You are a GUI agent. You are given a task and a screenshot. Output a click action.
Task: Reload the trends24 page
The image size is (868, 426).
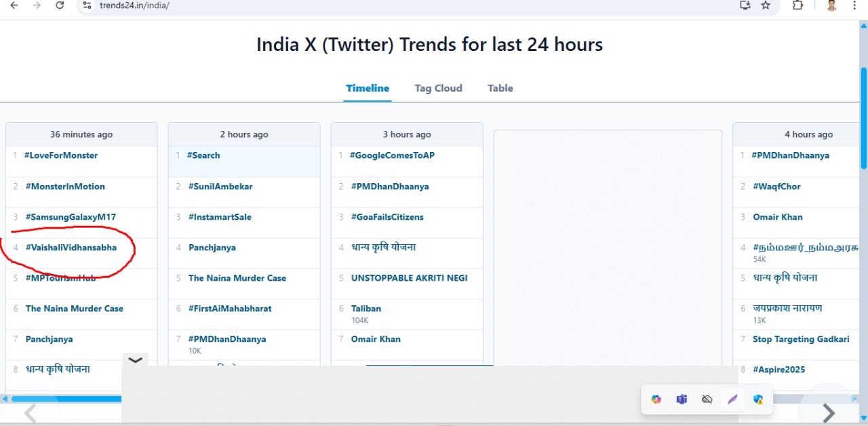(60, 5)
